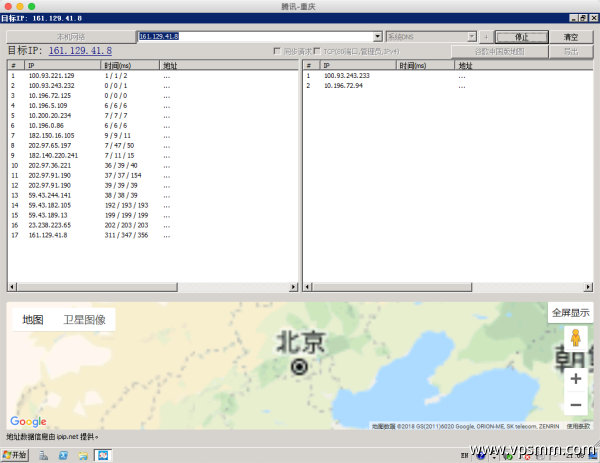This screenshot has height=463, width=600.
Task: Select hop row 59.43.244.141
Action: click(x=152, y=195)
